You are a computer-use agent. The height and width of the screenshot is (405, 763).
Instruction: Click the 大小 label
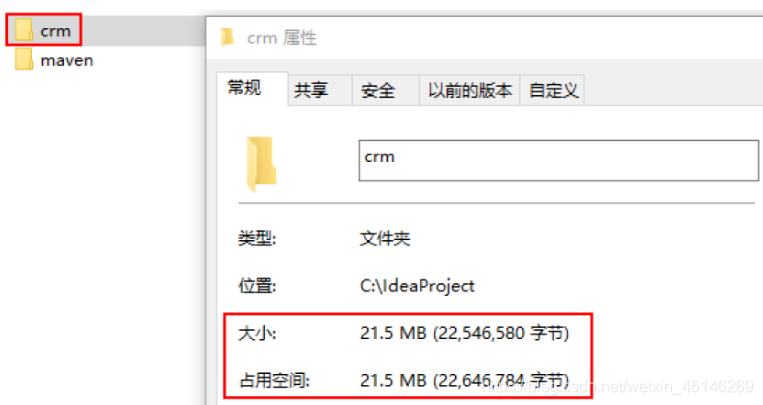coord(257,333)
